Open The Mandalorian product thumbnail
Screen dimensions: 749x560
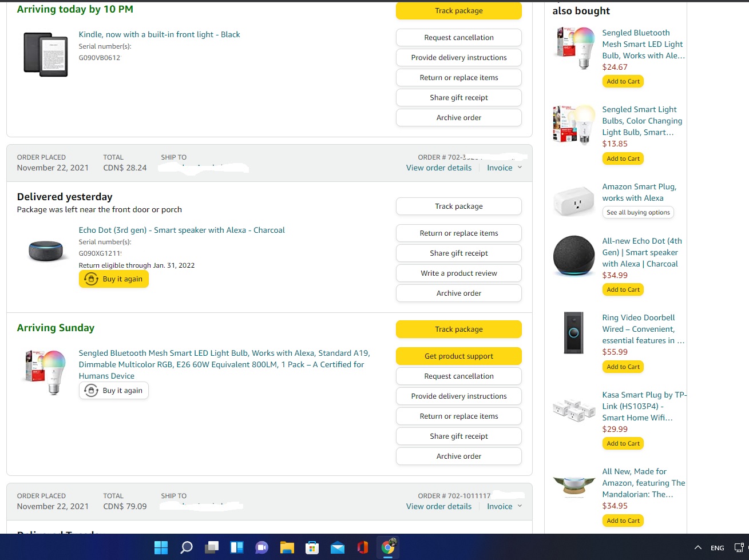click(x=574, y=486)
